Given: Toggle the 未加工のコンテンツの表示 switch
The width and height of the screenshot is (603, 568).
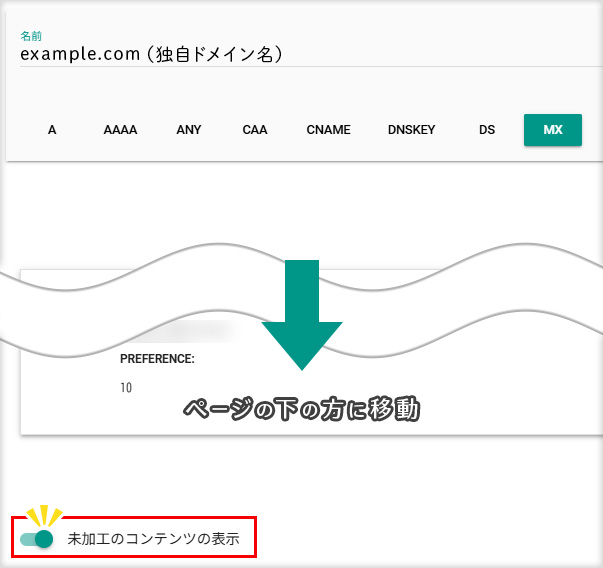Looking at the screenshot, I should tap(37, 539).
